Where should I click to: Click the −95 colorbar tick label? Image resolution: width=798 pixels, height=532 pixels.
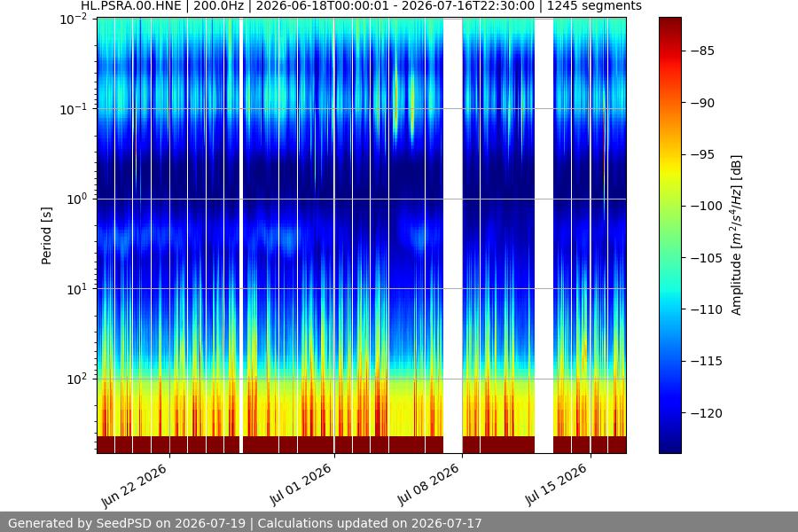click(702, 154)
